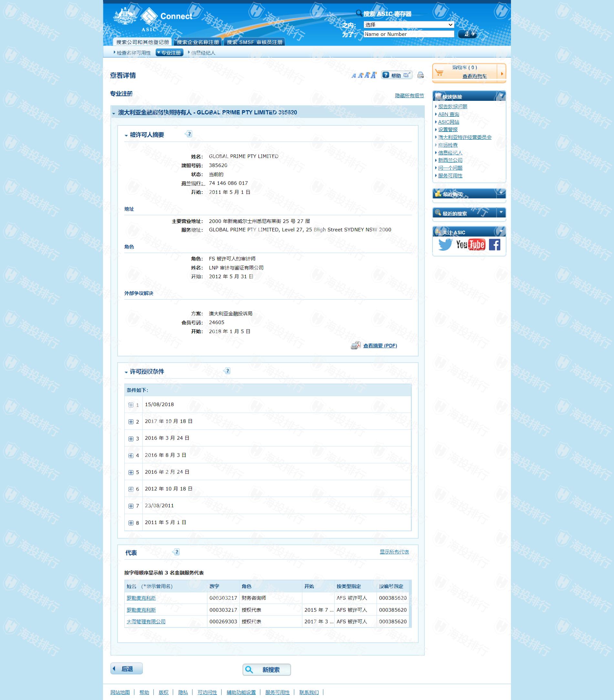Click help icon beside authorisation conditions heading
The width and height of the screenshot is (614, 700).
(x=227, y=371)
